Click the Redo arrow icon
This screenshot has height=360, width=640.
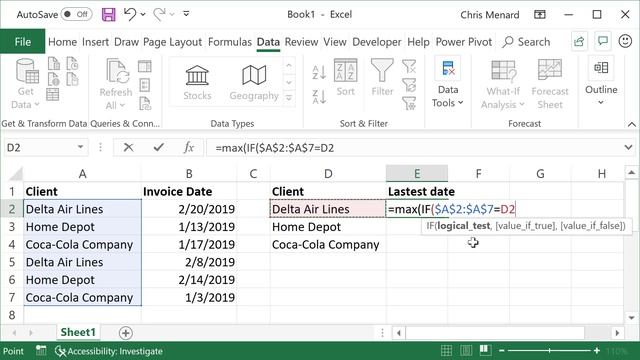(x=159, y=14)
